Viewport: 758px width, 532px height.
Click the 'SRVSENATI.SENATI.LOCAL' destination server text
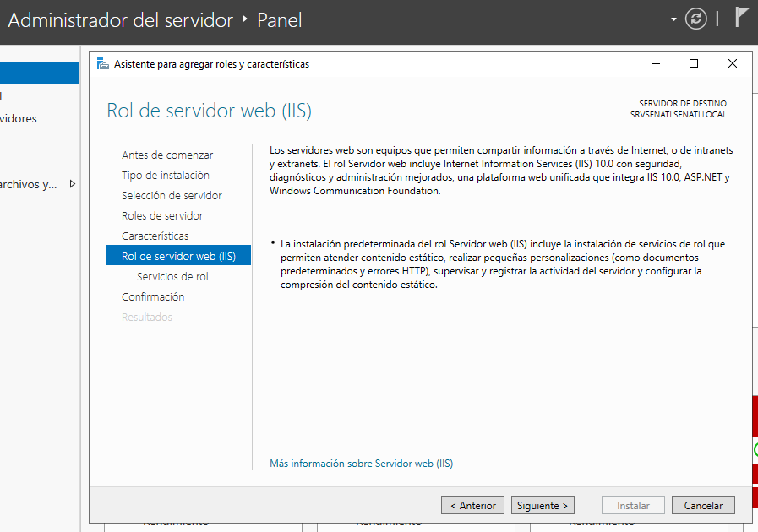[x=679, y=115]
